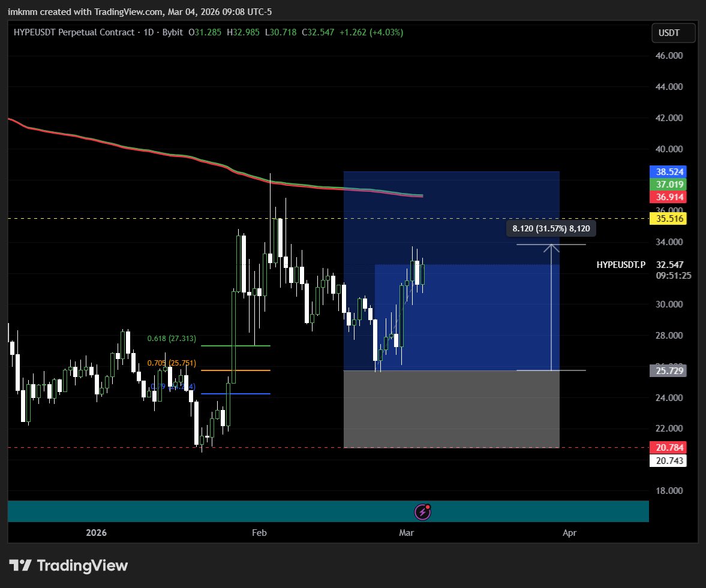Click the 46.000 price scale value
The image size is (706, 588).
669,56
